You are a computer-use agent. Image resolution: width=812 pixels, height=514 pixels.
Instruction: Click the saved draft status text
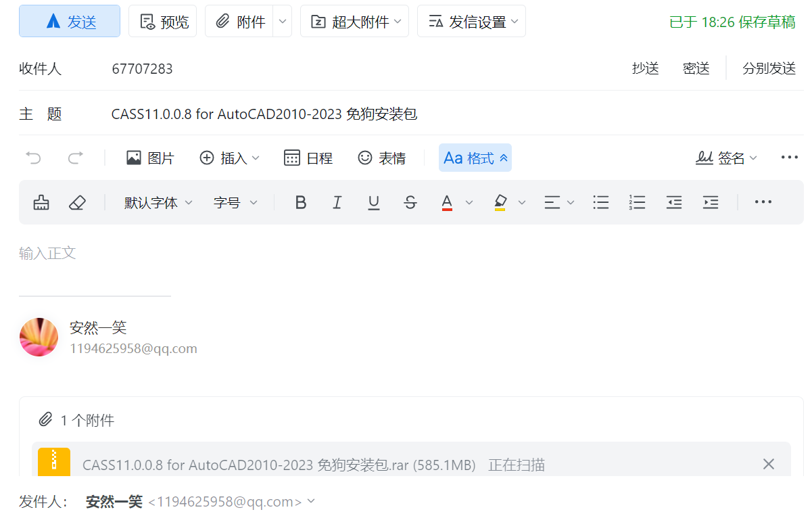tap(732, 22)
